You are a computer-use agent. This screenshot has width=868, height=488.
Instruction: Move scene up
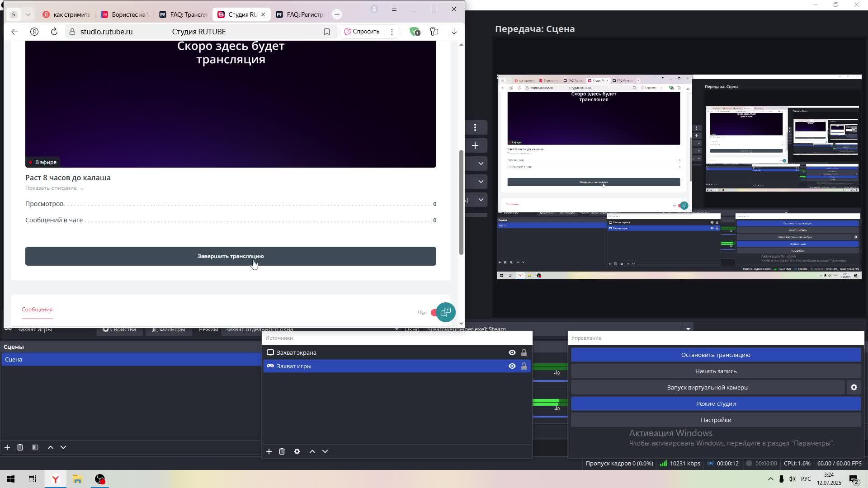click(51, 447)
